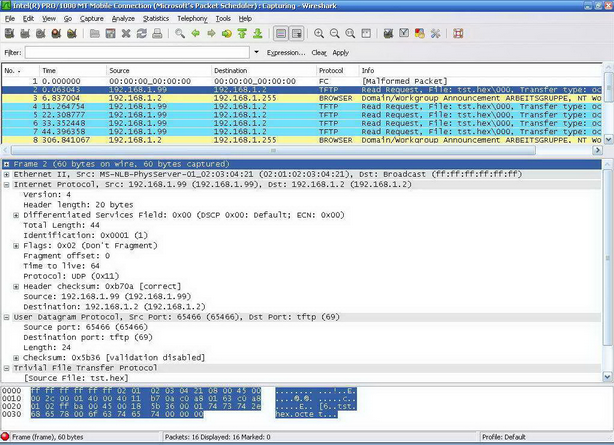Open the Statistics menu
The height and width of the screenshot is (445, 614).
(x=155, y=18)
